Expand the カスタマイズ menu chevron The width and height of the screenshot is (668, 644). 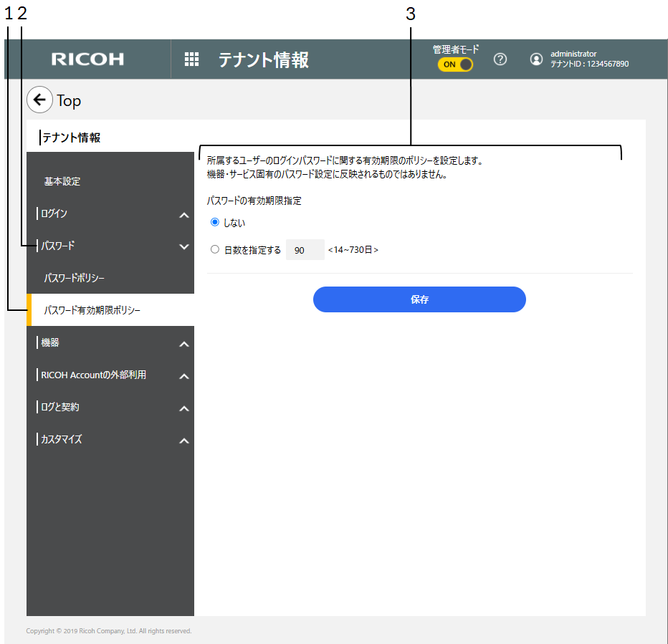(184, 441)
